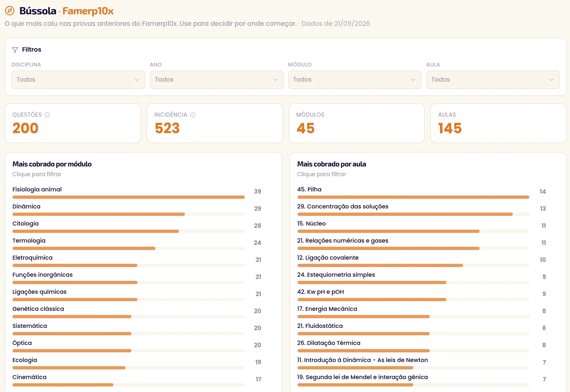Filter by lesson 15. Núcleo
Screen dimensions: 570x392
pos(421,226)
